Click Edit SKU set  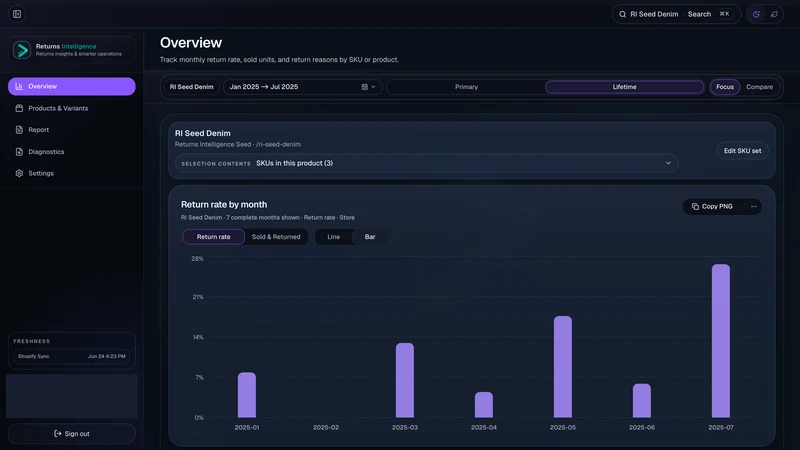(742, 151)
